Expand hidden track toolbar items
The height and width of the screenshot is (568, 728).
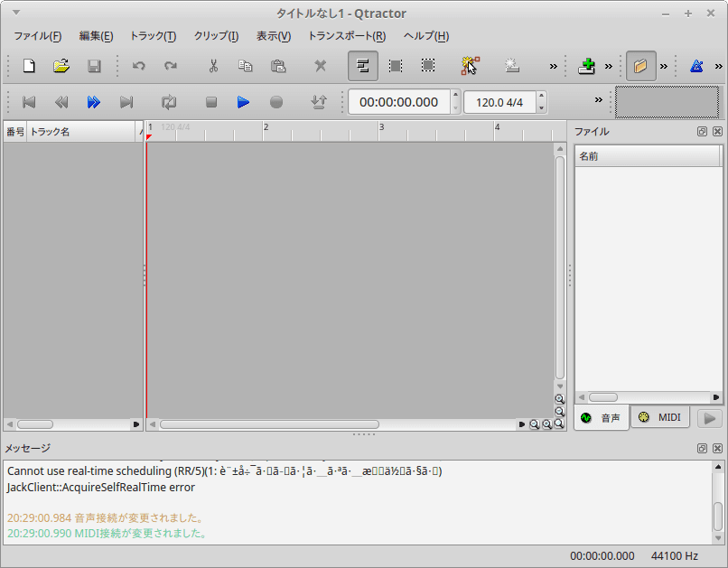tap(609, 66)
